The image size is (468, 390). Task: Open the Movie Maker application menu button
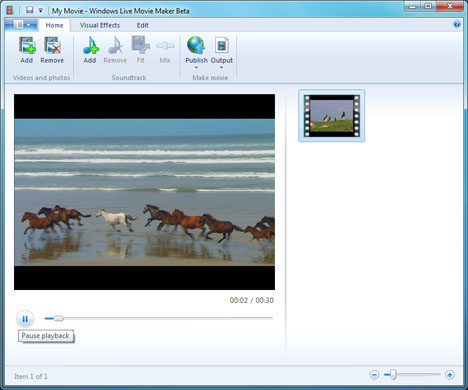coord(21,25)
